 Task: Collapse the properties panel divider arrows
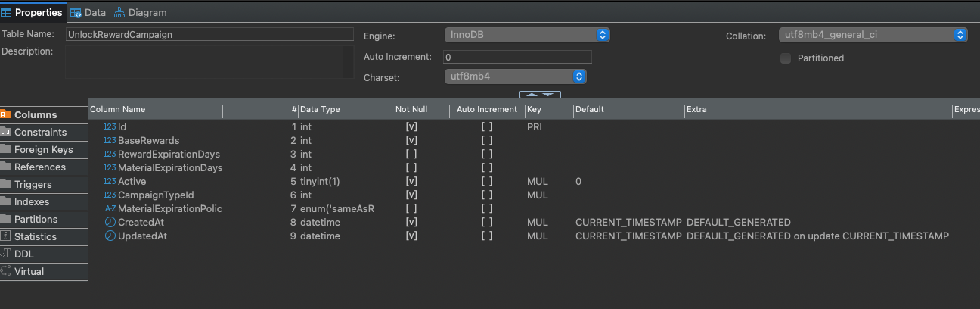point(540,95)
